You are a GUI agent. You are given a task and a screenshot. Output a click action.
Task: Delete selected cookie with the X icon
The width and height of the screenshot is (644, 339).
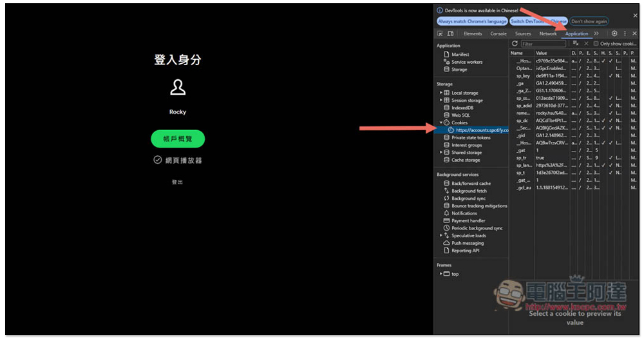(586, 44)
